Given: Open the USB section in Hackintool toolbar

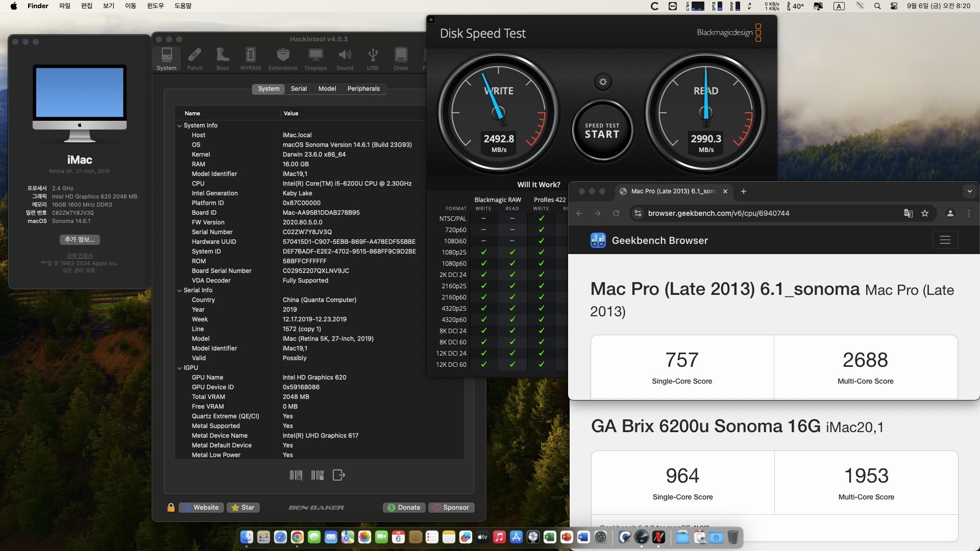Looking at the screenshot, I should (373, 59).
